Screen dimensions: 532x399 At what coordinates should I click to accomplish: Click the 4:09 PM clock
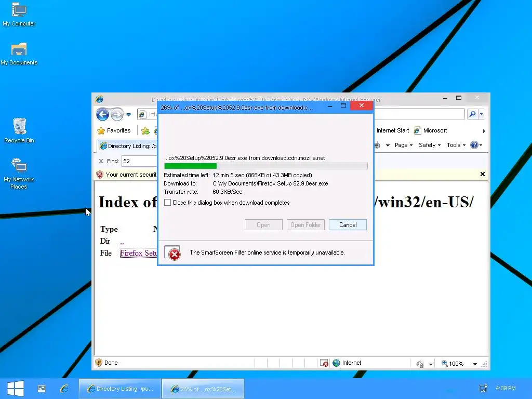coord(506,388)
